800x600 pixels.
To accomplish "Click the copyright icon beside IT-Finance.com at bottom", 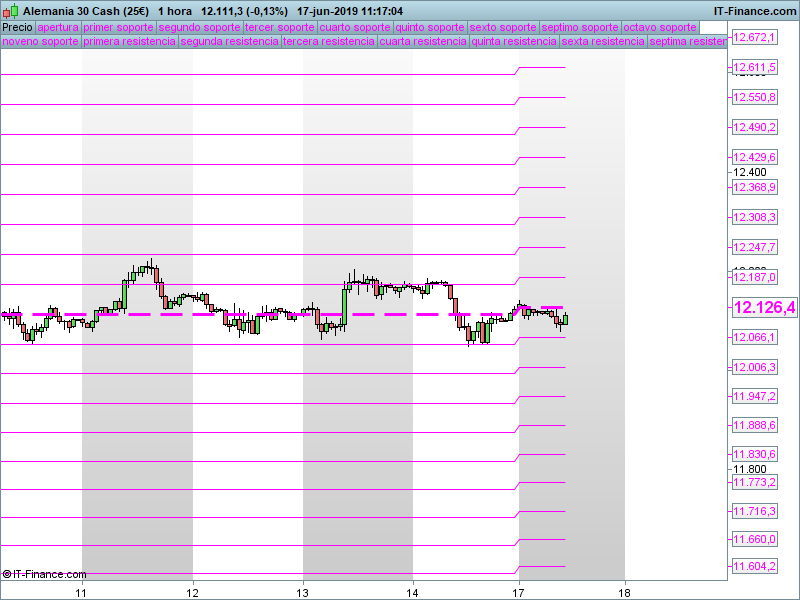I will pos(7,574).
